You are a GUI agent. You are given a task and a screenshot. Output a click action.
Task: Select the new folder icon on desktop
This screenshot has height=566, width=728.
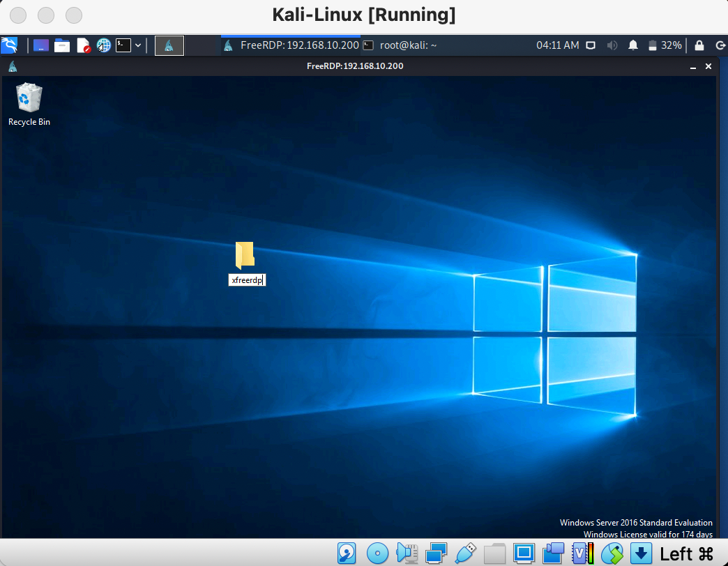tap(245, 255)
